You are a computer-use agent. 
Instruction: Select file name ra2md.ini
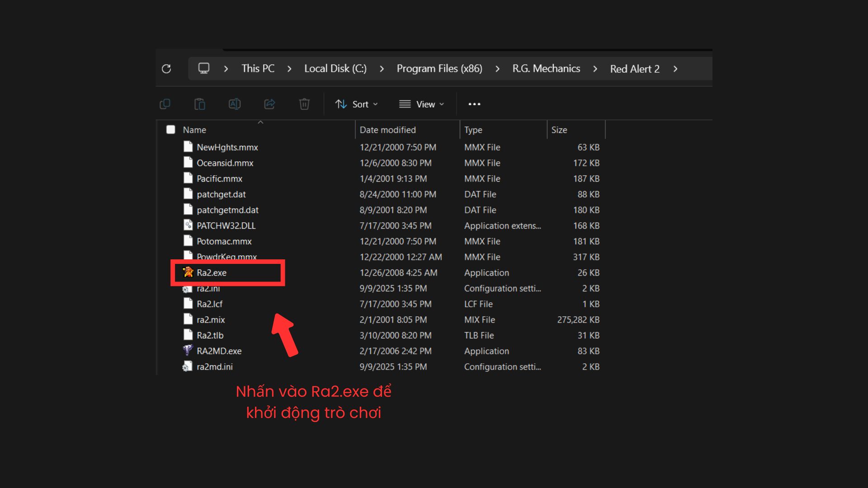click(x=215, y=367)
